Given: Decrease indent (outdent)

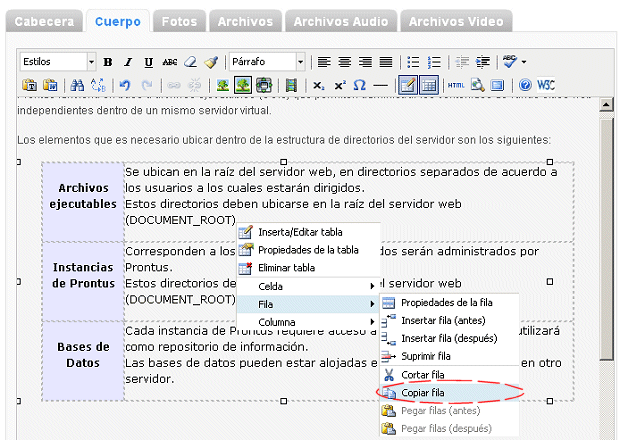Looking at the screenshot, I should [462, 62].
